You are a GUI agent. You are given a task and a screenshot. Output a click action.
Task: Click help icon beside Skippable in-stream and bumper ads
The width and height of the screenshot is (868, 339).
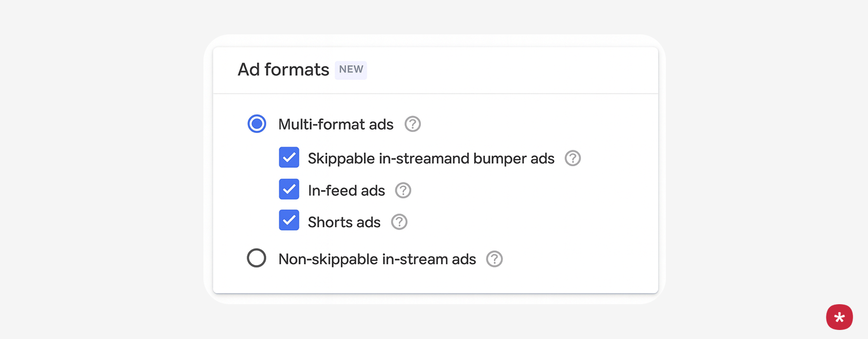[x=572, y=158]
